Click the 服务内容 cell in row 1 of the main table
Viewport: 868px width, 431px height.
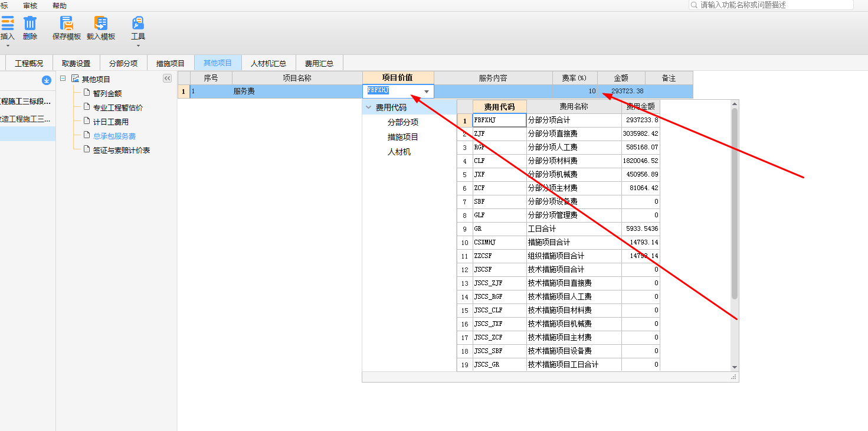[x=493, y=92]
